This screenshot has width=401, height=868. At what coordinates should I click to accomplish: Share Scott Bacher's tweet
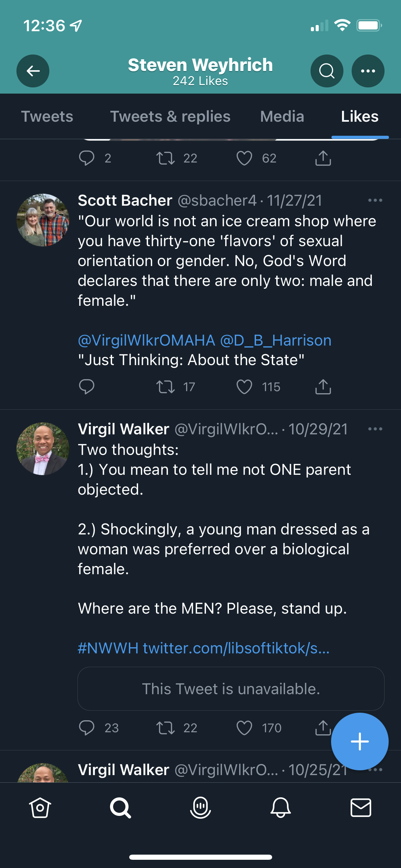[x=323, y=387]
